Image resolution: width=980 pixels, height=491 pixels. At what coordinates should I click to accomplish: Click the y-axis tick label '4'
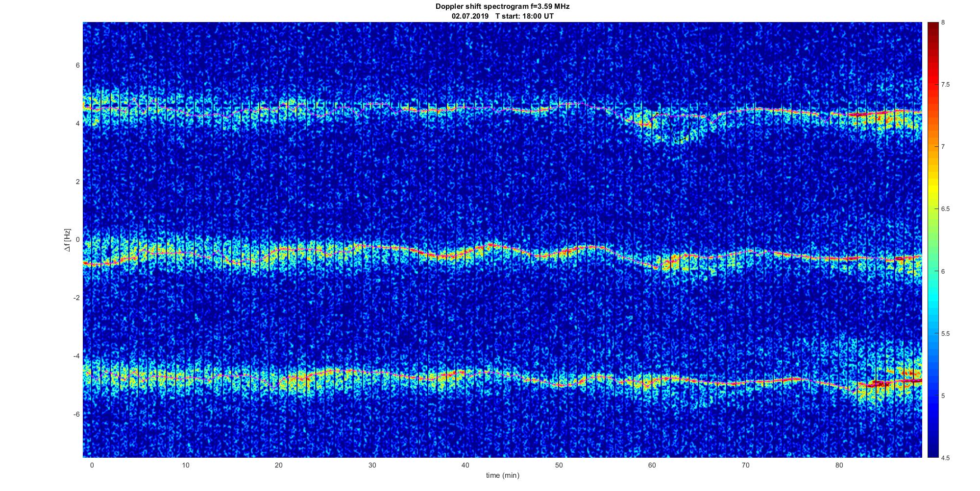77,123
